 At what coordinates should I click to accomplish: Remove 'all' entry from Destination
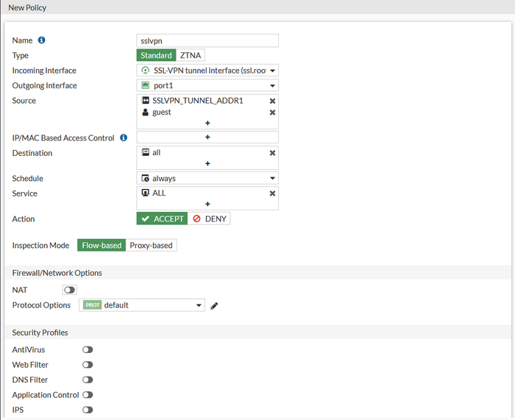point(272,153)
